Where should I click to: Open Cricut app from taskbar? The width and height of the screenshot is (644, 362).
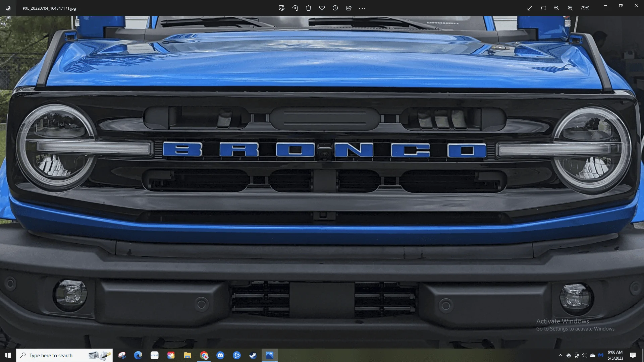tap(155, 355)
